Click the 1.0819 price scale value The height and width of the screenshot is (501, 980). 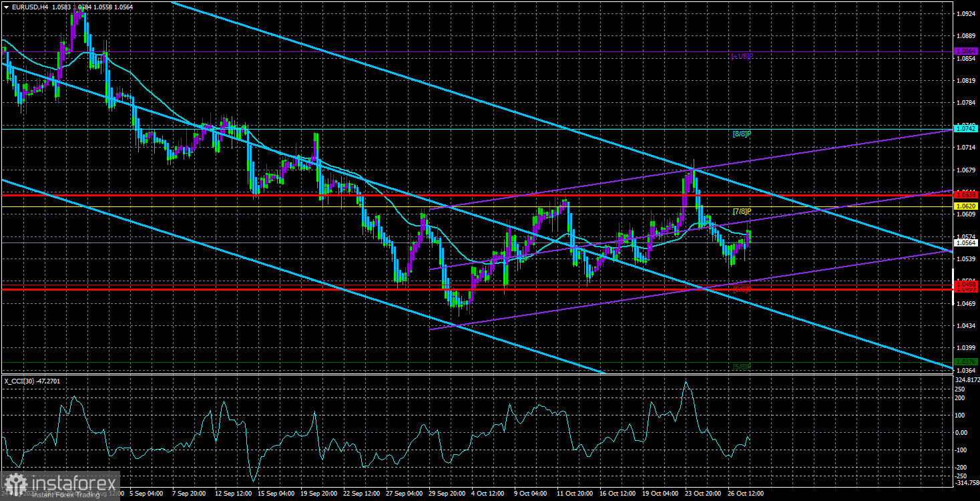point(966,81)
